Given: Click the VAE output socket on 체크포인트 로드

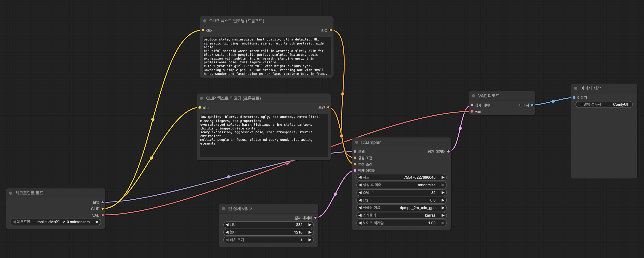Looking at the screenshot, I should pyautogui.click(x=102, y=215).
